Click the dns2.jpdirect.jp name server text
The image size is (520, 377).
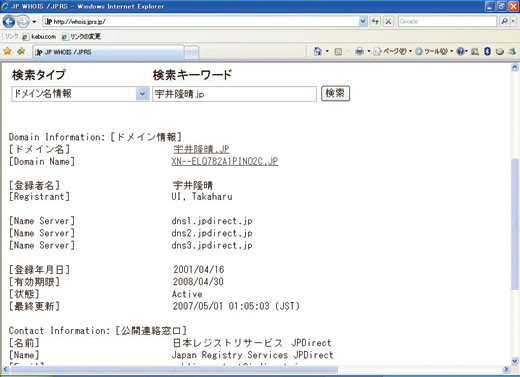(212, 233)
